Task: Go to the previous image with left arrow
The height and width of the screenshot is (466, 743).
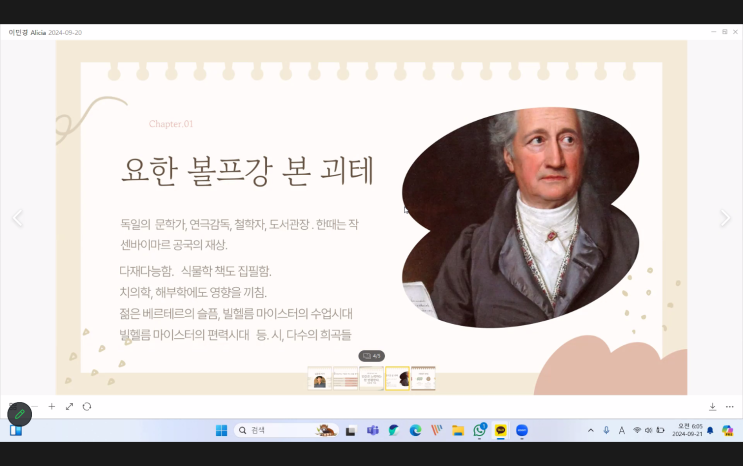Action: 18,218
